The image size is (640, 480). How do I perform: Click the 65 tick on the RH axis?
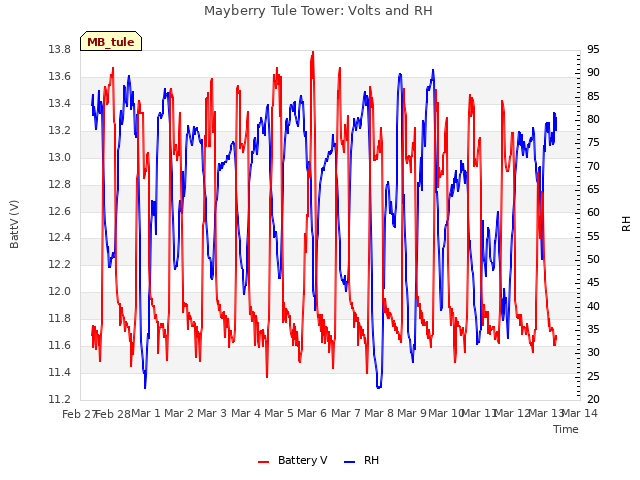pyautogui.click(x=593, y=189)
